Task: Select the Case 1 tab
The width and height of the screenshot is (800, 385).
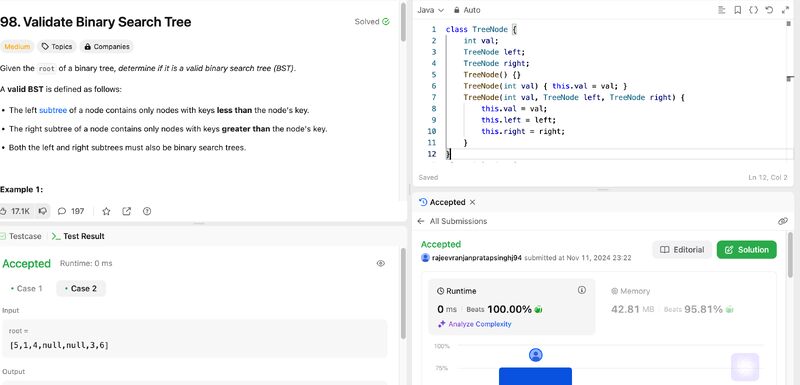Action: click(27, 289)
